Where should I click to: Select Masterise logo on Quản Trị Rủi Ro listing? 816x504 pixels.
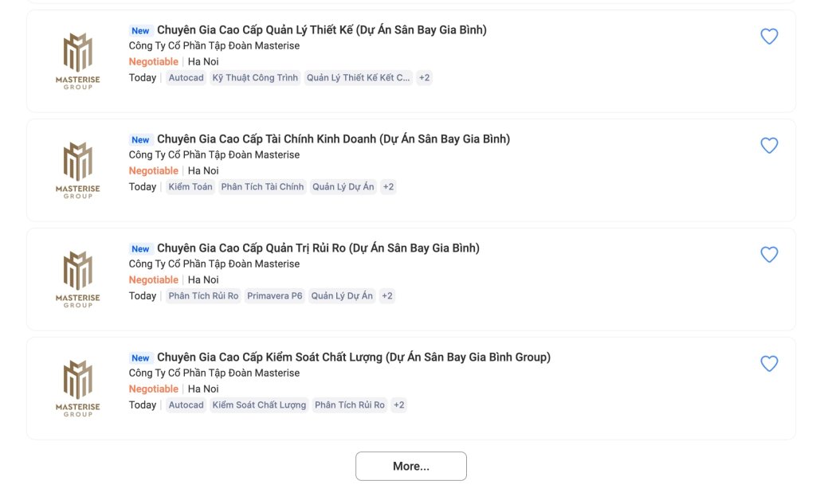(x=77, y=279)
